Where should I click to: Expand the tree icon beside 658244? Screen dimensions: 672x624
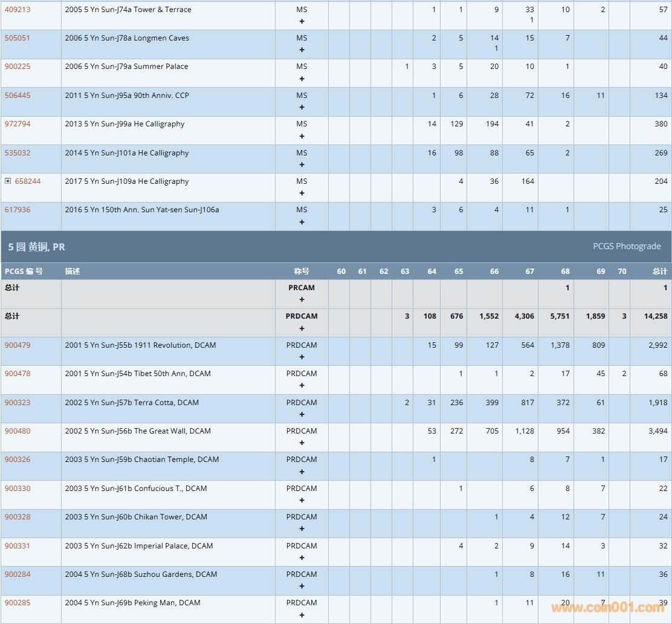[x=8, y=181]
